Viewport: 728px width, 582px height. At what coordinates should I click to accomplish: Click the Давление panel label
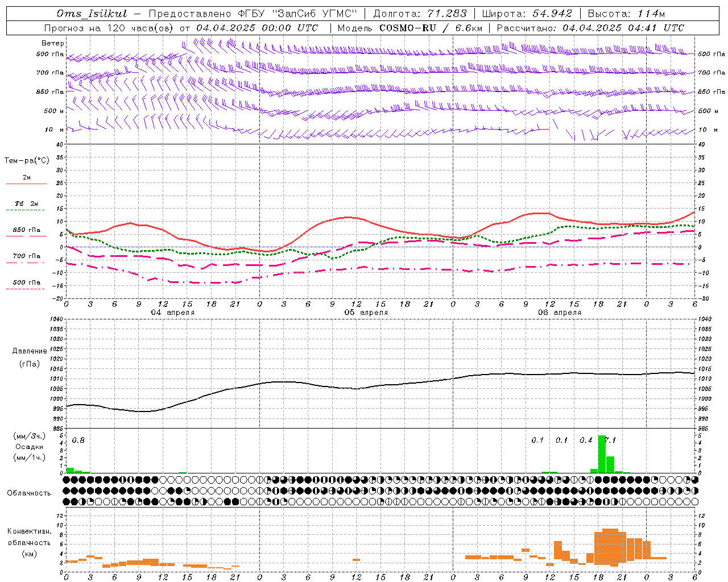30,351
